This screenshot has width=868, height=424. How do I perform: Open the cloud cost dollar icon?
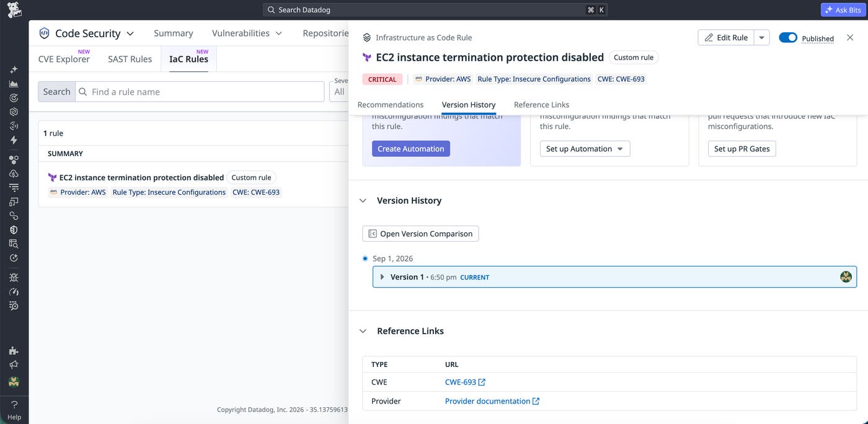point(14,174)
